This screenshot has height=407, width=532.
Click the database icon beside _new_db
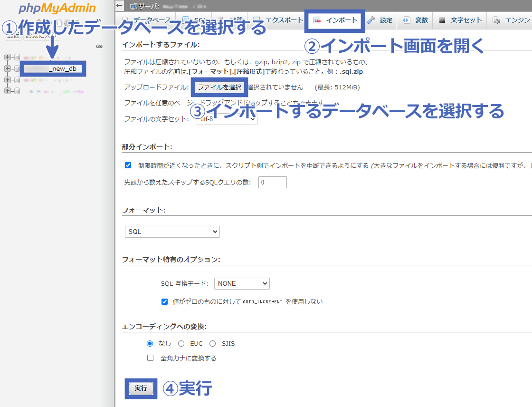click(17, 68)
